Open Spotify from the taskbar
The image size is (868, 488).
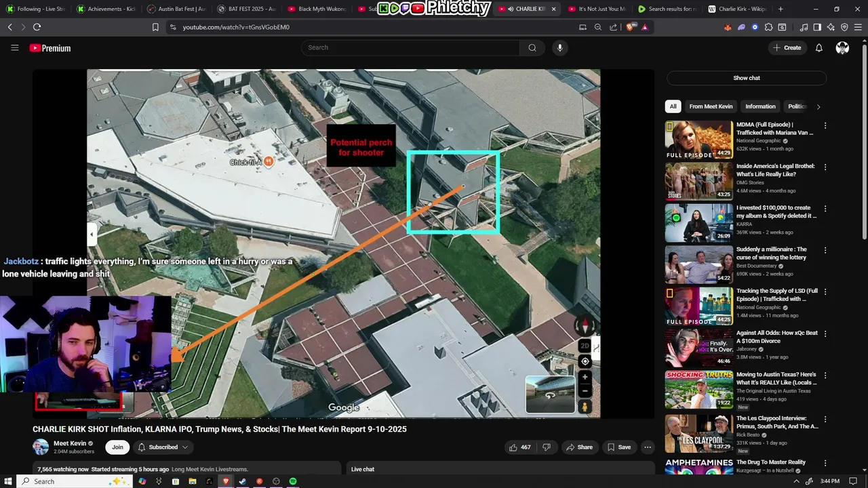(x=293, y=481)
